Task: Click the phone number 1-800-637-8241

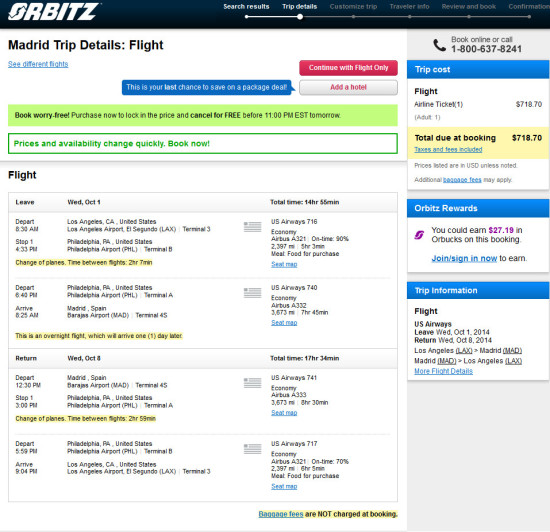Action: pos(486,49)
